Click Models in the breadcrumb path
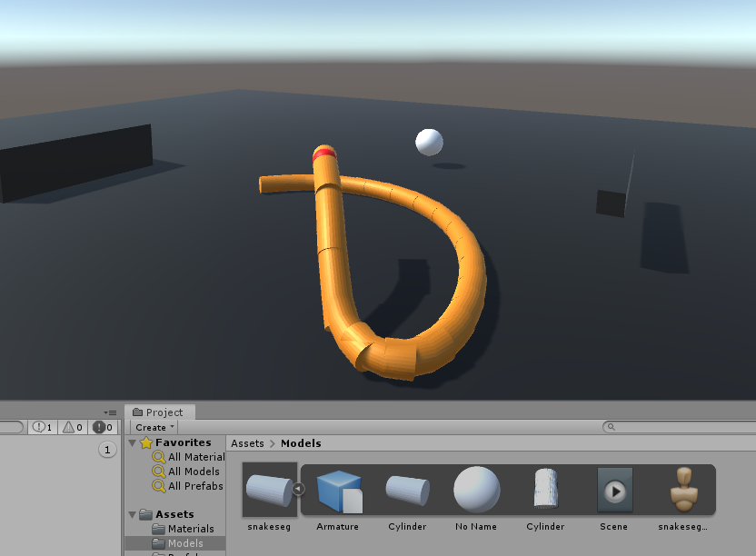This screenshot has height=556, width=756. pos(301,443)
